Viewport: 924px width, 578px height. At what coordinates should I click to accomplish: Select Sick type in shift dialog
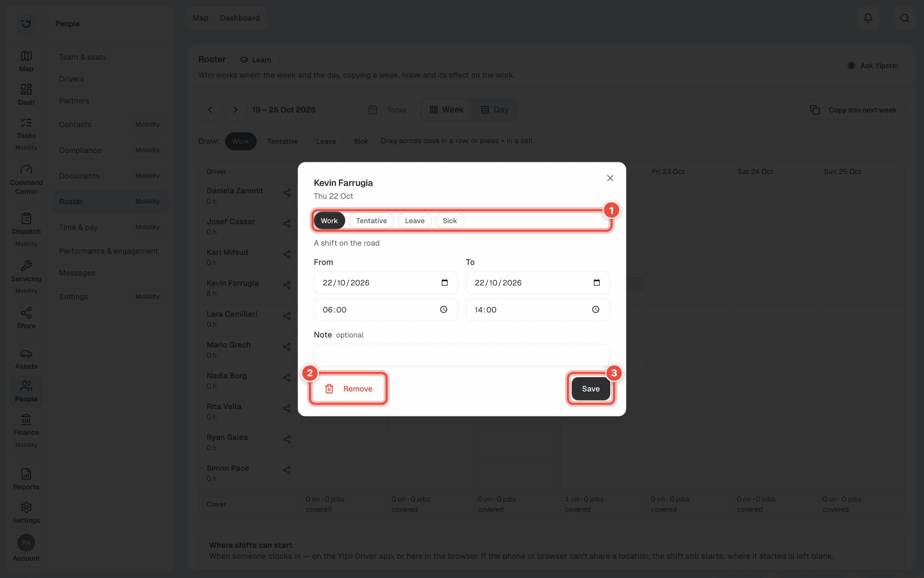(450, 221)
